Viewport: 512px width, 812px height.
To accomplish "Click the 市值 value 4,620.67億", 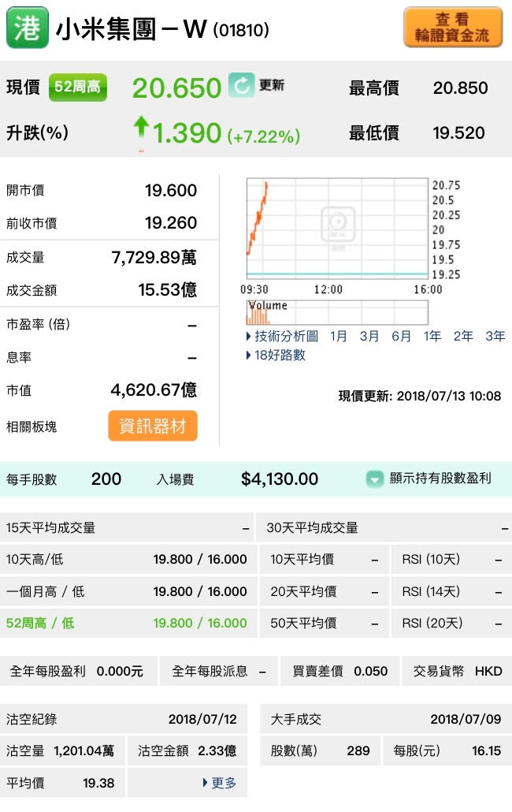I will [x=154, y=390].
